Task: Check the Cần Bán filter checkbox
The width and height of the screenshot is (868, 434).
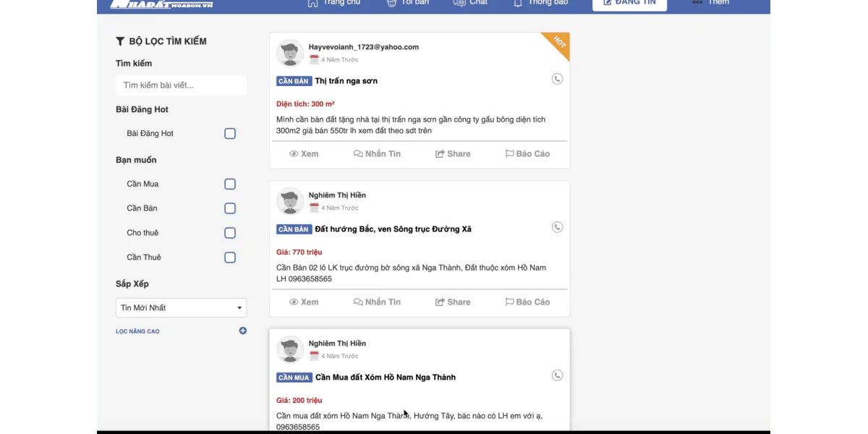Action: (x=230, y=209)
